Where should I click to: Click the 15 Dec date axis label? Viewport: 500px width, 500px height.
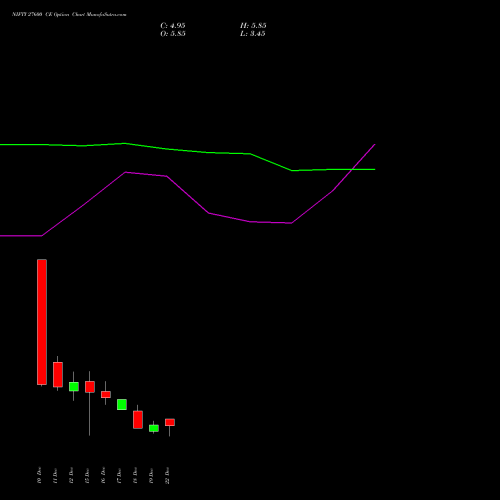87,475
